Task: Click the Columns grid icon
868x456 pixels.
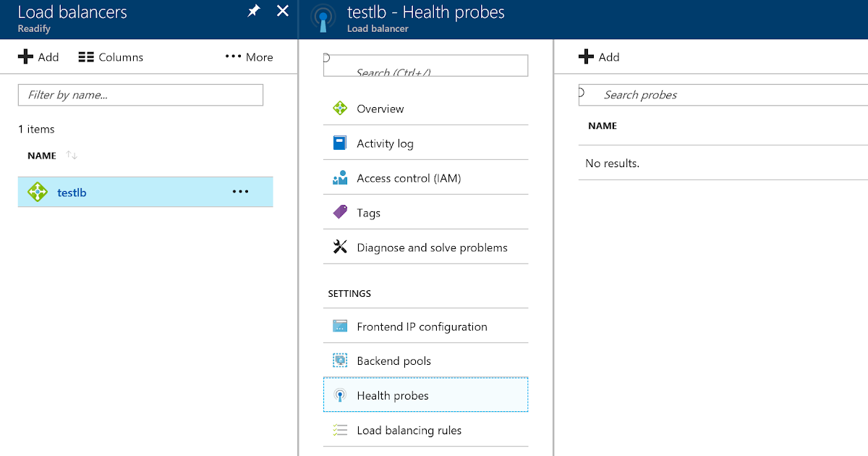Action: pyautogui.click(x=86, y=57)
